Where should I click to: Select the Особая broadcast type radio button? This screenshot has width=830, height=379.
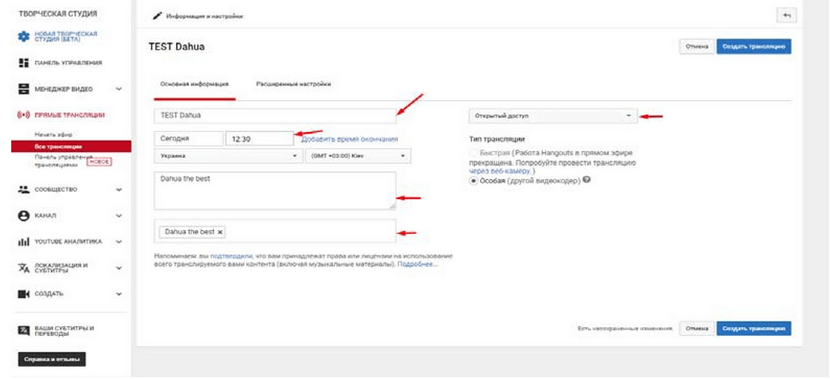[473, 181]
